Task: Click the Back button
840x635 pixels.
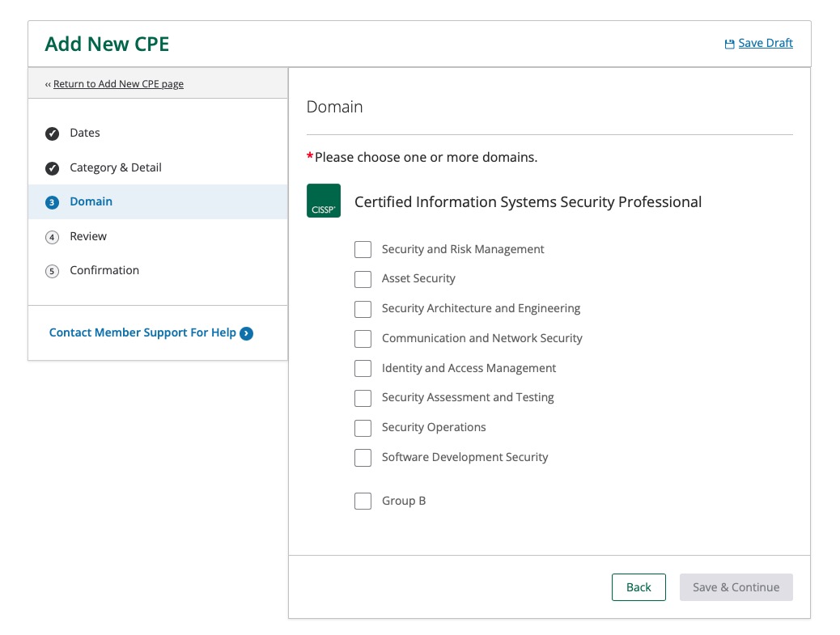Action: pos(638,587)
